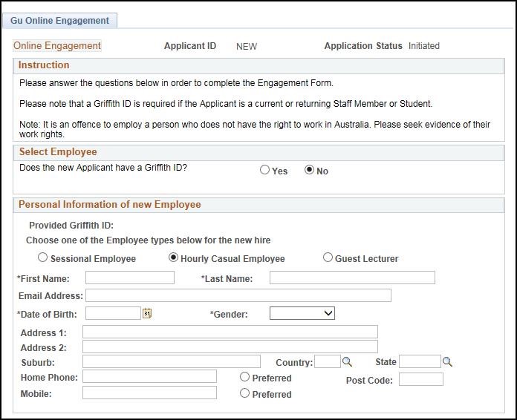Click the Online Engagement heading link

[57, 46]
